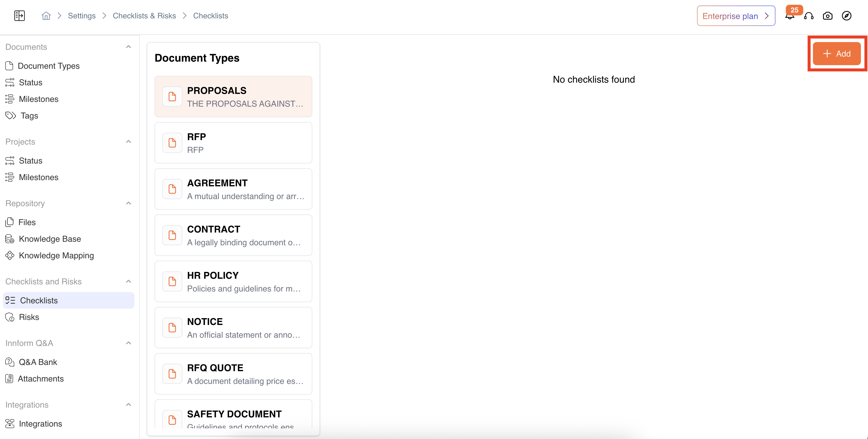Open Knowledge Base menu item
This screenshot has height=439, width=868.
(49, 239)
